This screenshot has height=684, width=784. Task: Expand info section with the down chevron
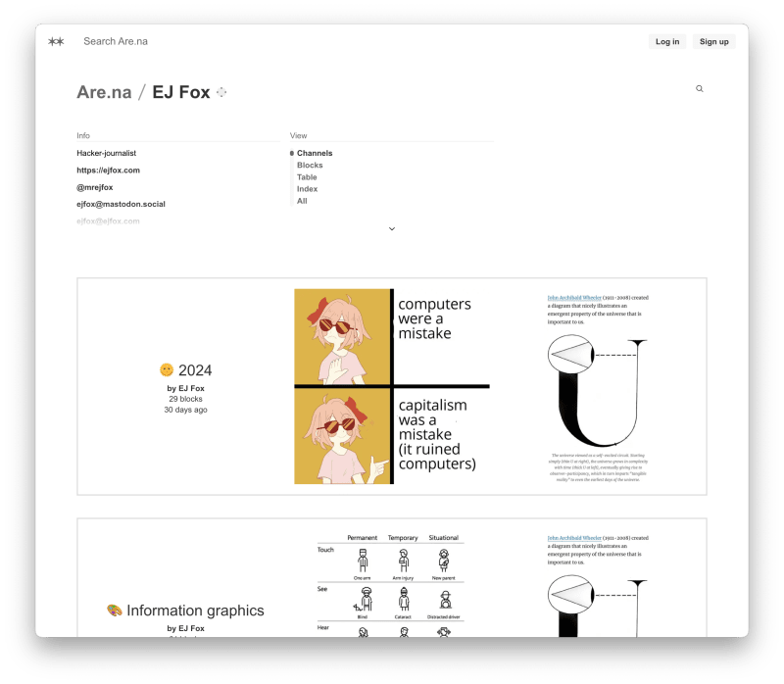[392, 229]
